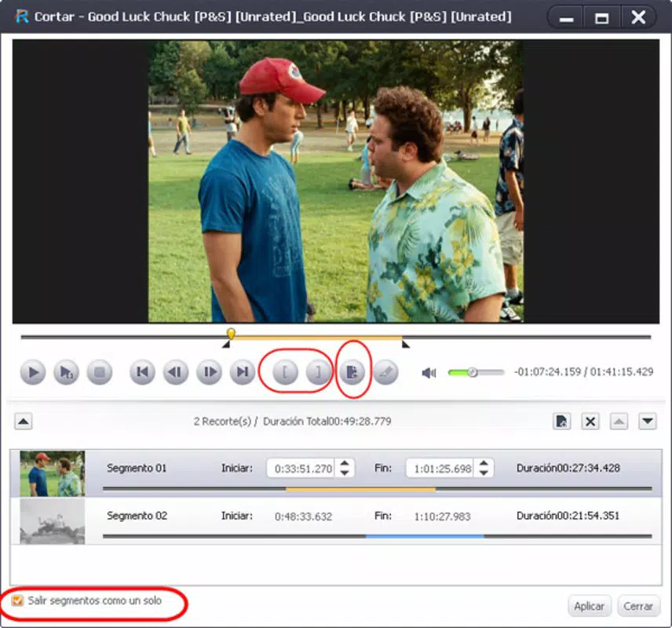This screenshot has width=672, height=628.
Task: Collapse the segment list panel
Action: (x=24, y=422)
